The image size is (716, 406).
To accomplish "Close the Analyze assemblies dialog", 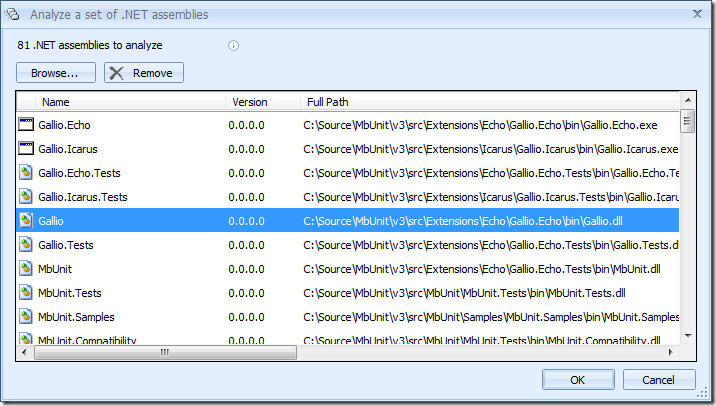I will (x=697, y=14).
